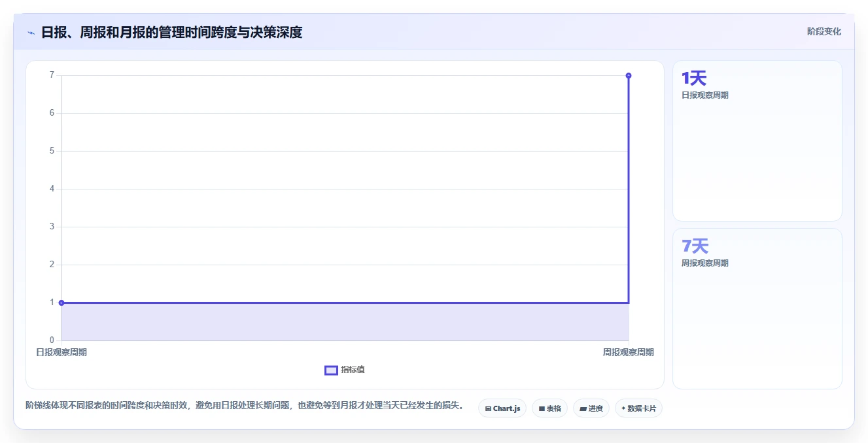Click the chart title 日报、周报和月报的管理时间跨度与决策深度

coord(172,32)
